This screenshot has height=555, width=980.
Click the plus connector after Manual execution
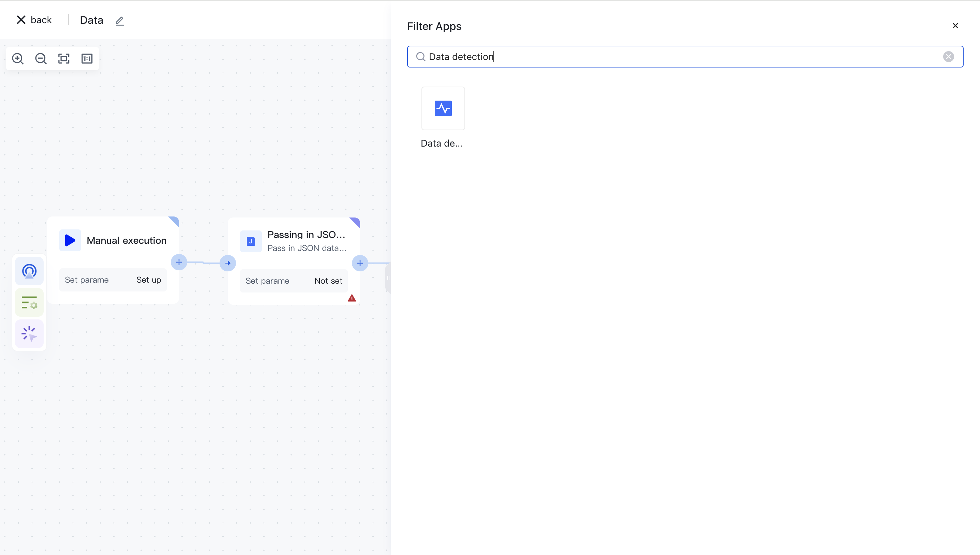179,262
